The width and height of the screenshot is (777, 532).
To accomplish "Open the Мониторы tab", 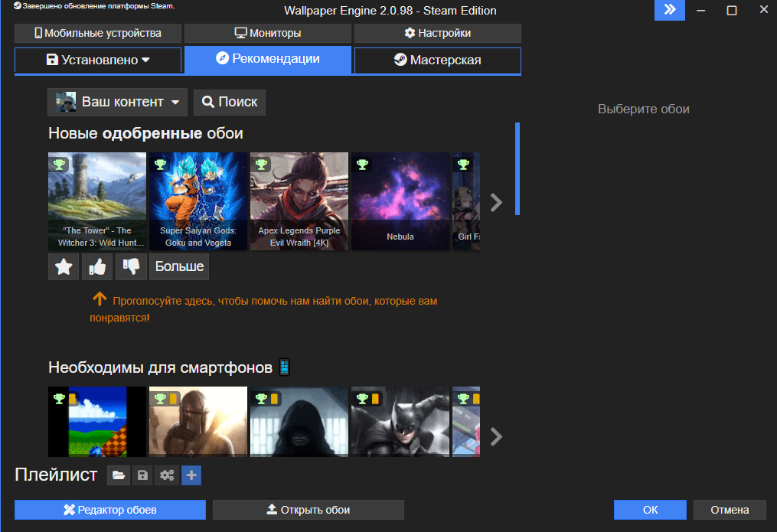I will 268,33.
